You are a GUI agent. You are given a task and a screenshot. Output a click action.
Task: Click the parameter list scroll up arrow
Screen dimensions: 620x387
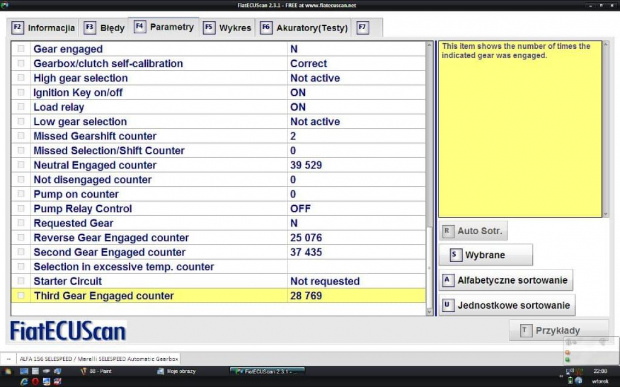click(429, 45)
